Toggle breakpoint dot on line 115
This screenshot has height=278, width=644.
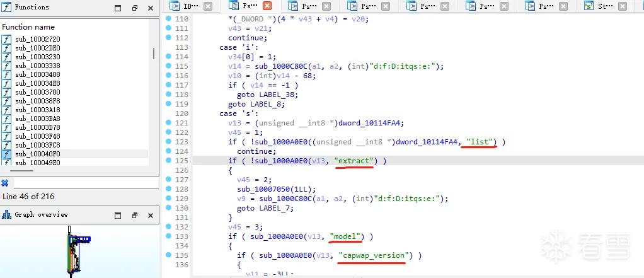tap(168, 66)
